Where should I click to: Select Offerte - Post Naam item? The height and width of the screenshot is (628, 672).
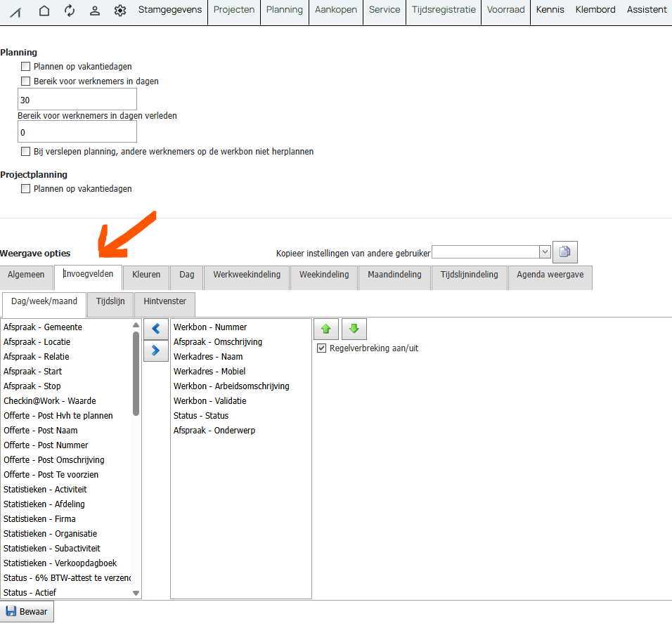pos(41,430)
